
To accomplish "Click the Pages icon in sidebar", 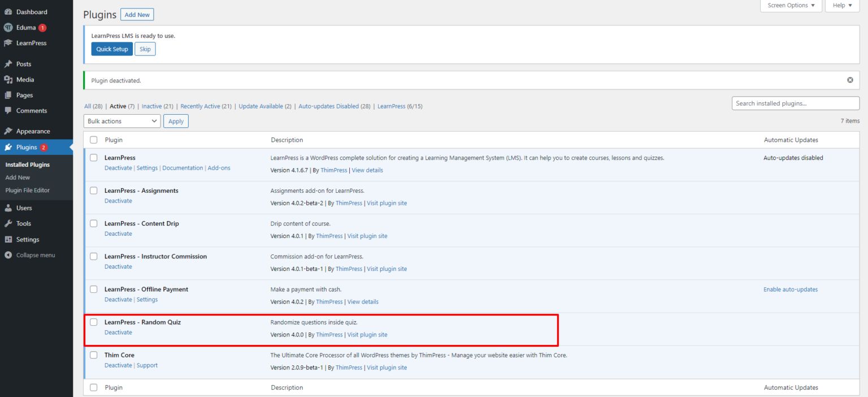I will pos(8,95).
